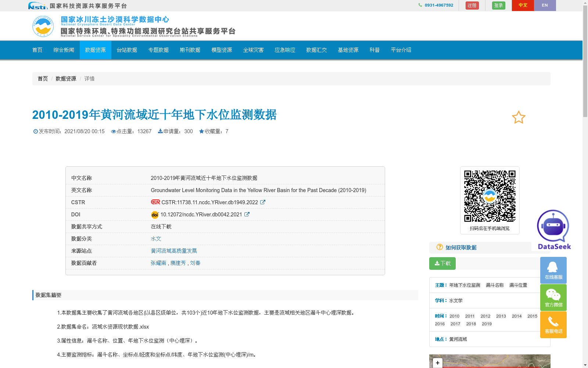Open 模型资源 menu
Viewport: 588px width, 368px height.
[222, 50]
